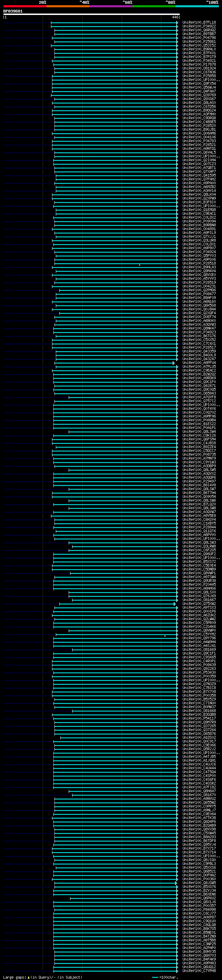This screenshot has height=980, width=222.
Task: Select hit label UniRef100_A7QYF8
Action: point(199,397)
